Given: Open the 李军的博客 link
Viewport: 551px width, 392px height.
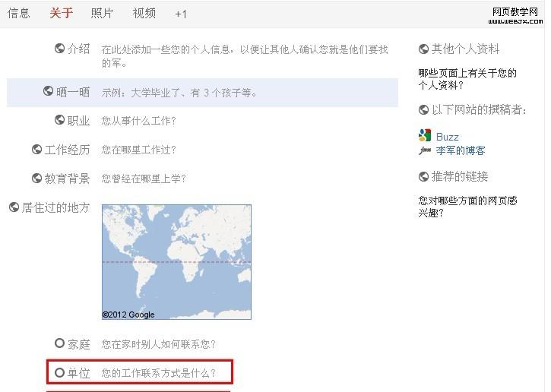Looking at the screenshot, I should pyautogui.click(x=461, y=150).
